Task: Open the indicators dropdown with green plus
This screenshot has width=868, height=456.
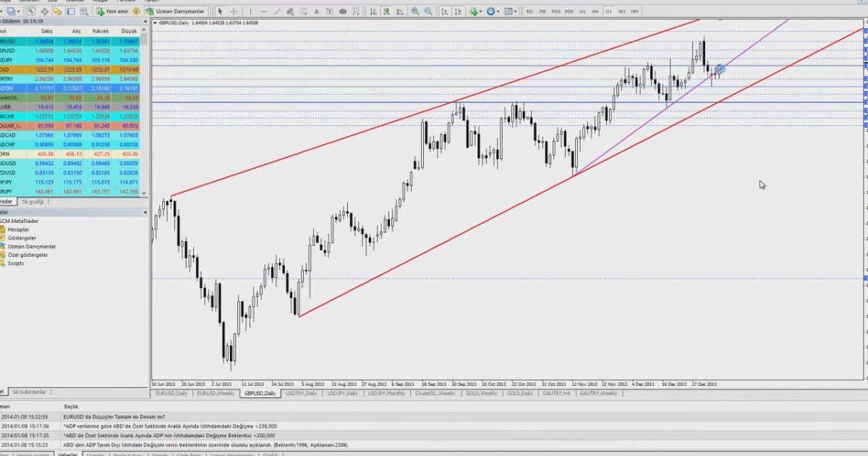Action: click(x=475, y=12)
